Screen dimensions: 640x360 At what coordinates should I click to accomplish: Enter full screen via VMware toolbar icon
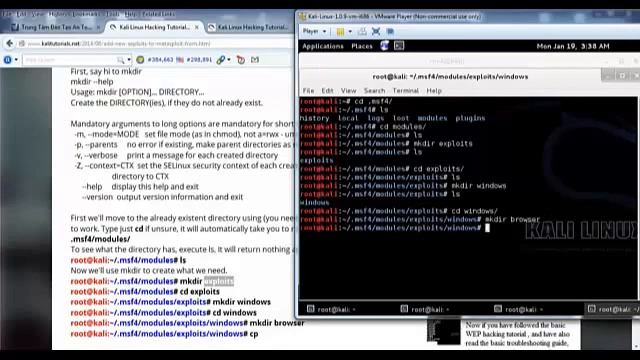[x=376, y=31]
